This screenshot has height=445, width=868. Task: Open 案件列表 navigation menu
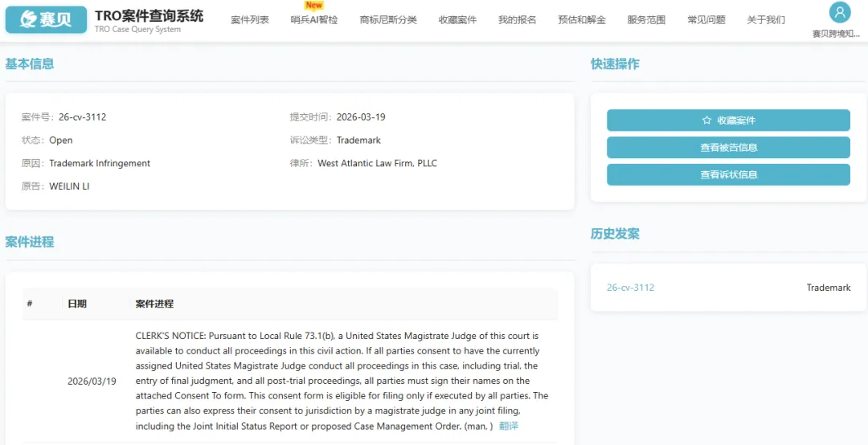[x=250, y=20]
